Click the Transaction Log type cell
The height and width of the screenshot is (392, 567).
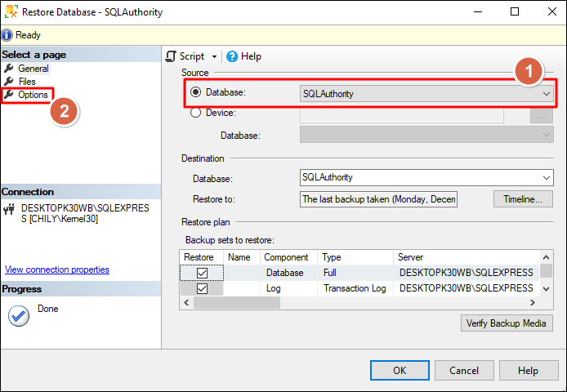point(355,288)
